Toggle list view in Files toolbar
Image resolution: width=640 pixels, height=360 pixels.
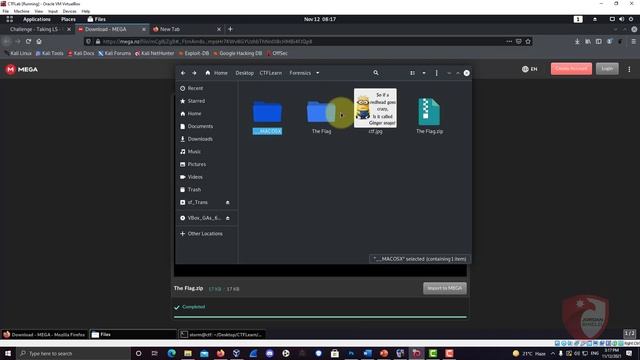pyautogui.click(x=412, y=73)
